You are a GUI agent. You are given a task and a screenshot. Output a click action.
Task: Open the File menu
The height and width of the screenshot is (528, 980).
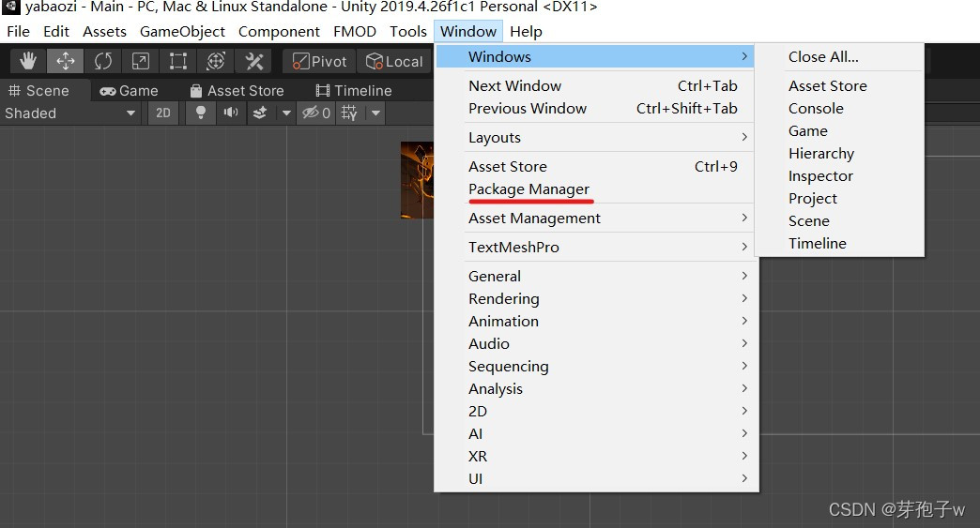pyautogui.click(x=18, y=31)
